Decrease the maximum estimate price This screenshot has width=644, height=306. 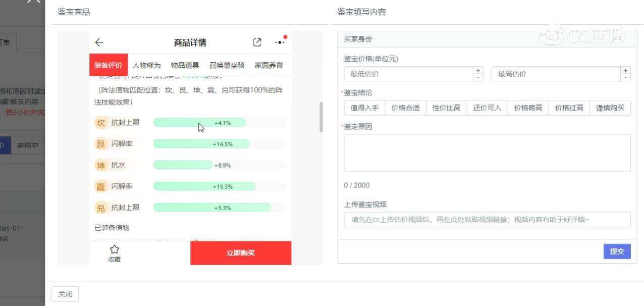pos(626,77)
